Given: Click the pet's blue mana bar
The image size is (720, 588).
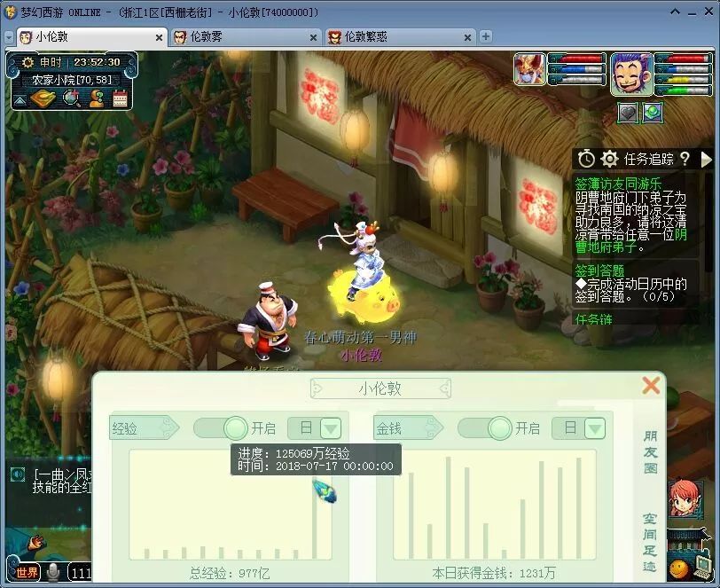Looking at the screenshot, I should pos(577,69).
